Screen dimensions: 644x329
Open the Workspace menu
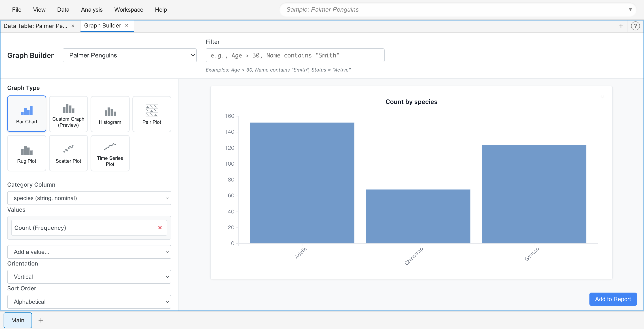point(129,9)
